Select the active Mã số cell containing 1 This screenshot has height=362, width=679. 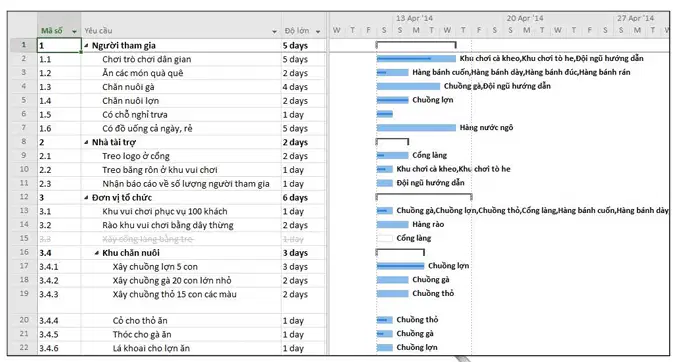click(59, 45)
